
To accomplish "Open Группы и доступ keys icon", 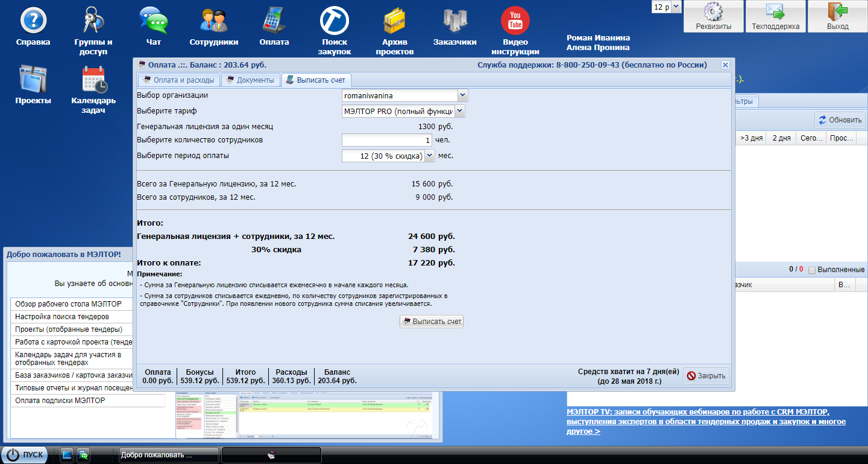I will click(x=93, y=21).
